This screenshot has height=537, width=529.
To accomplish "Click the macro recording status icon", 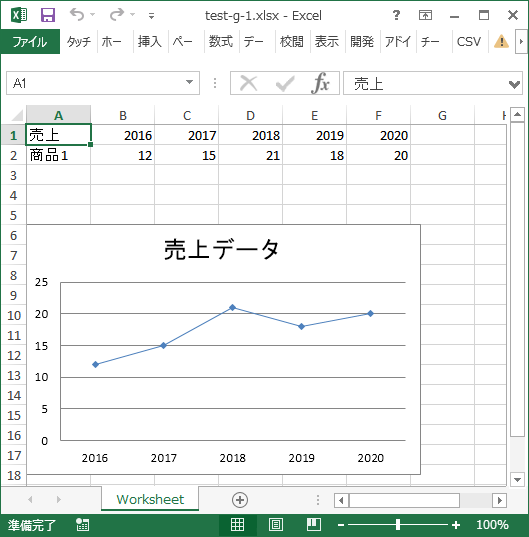I will point(82,525).
